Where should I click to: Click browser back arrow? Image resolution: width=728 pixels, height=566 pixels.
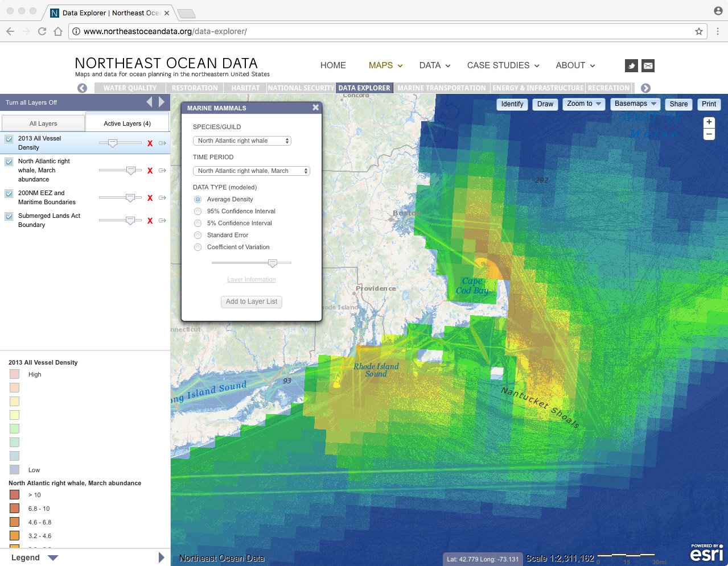pyautogui.click(x=10, y=31)
